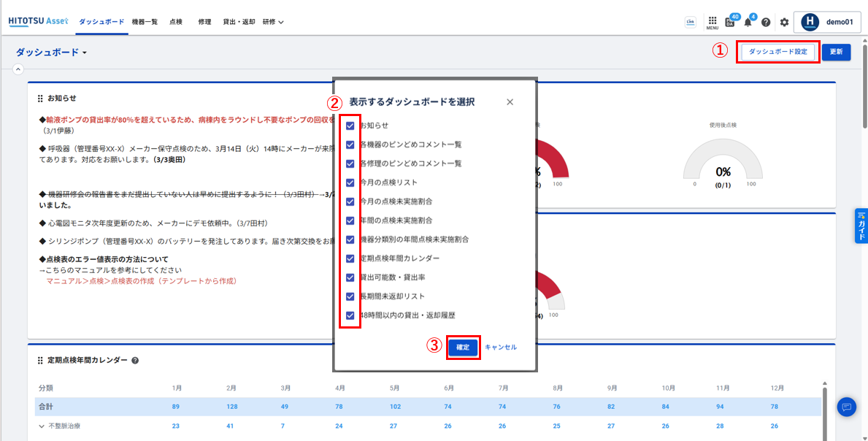The height and width of the screenshot is (441, 868).
Task: Open the 貸出・返却 menu item
Action: coord(239,22)
